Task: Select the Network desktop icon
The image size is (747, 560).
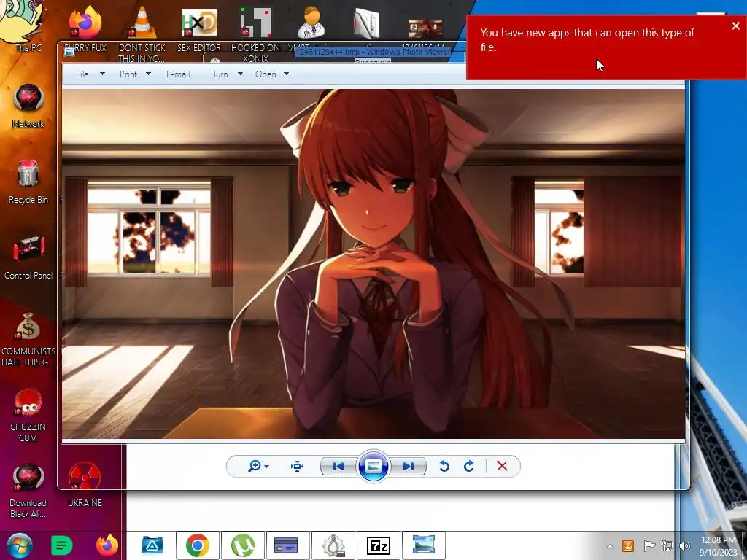Action: point(28,106)
